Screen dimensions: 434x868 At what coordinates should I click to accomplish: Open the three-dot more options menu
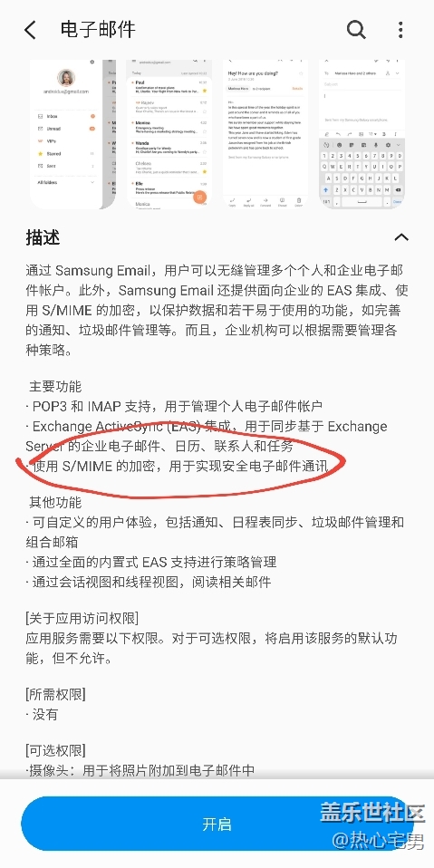tap(400, 30)
